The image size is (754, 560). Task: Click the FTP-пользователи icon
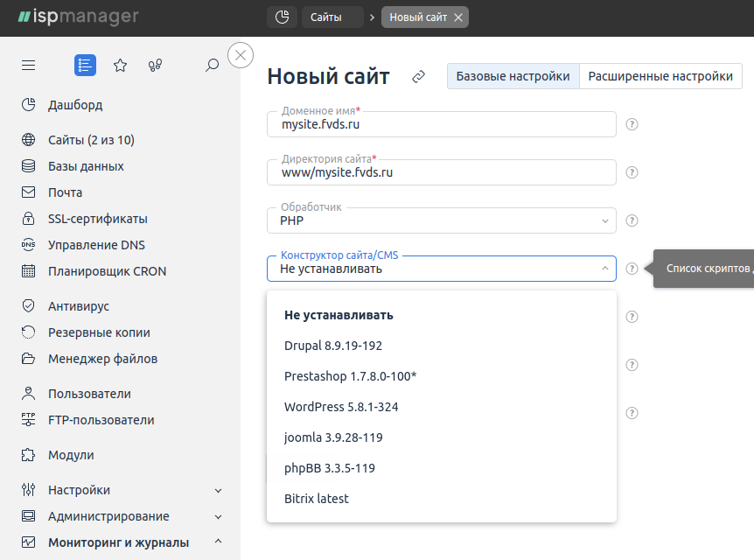(x=28, y=420)
